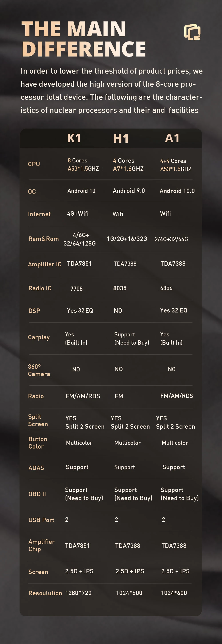Click the Button Color row label
The width and height of the screenshot is (222, 644).
[38, 443]
